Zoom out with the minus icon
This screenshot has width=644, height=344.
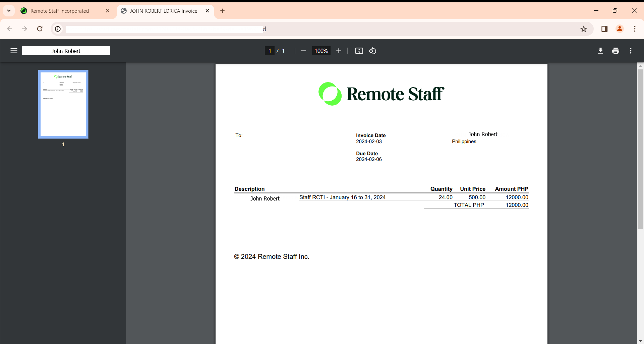(x=304, y=51)
